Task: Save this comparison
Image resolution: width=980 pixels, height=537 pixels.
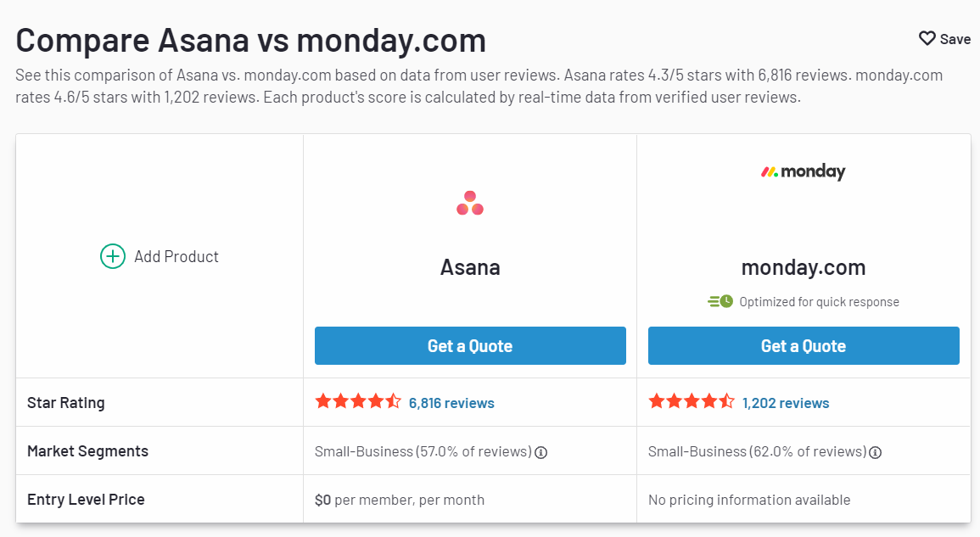Action: click(944, 39)
